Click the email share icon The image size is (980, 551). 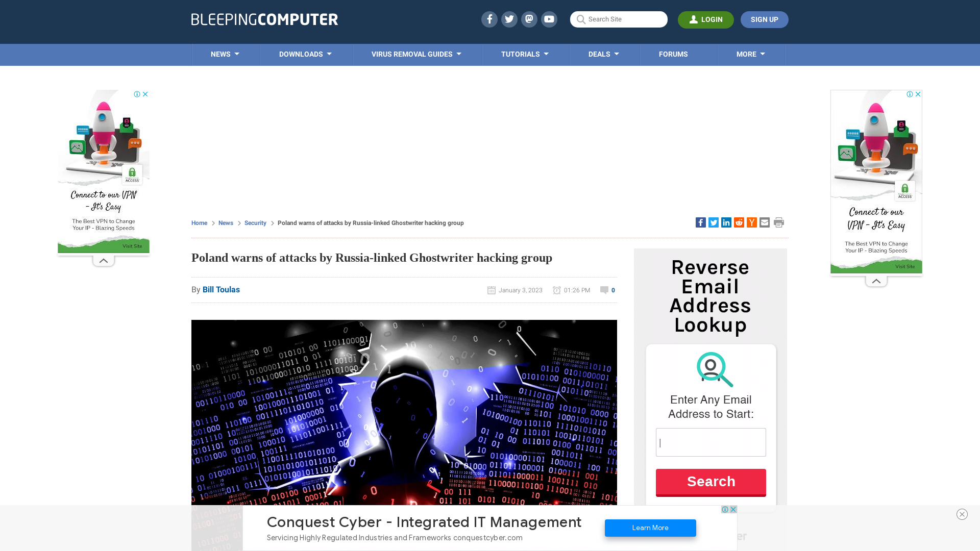click(764, 222)
